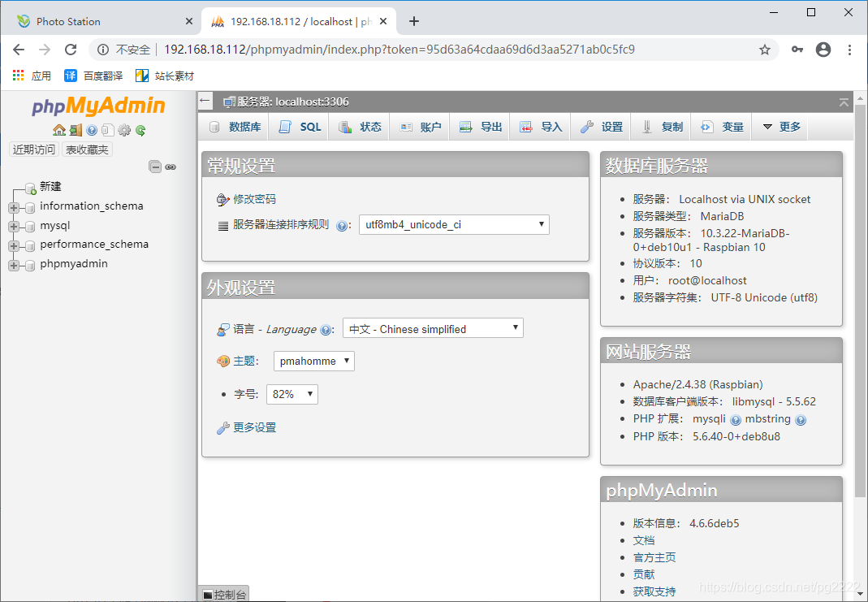Click the phpMyAdmin logo
868x602 pixels.
(x=98, y=106)
